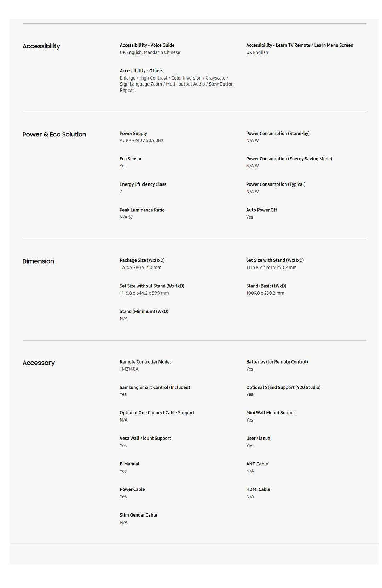Select the HDMI Cable spec label
This screenshot has width=382, height=588.
tap(258, 489)
